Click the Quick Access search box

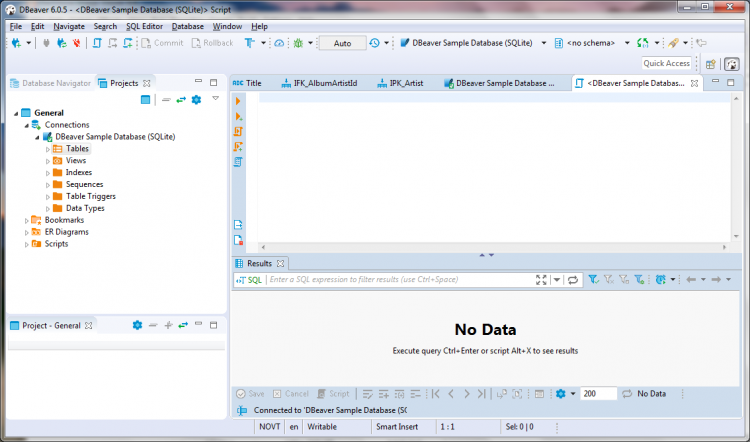point(667,63)
